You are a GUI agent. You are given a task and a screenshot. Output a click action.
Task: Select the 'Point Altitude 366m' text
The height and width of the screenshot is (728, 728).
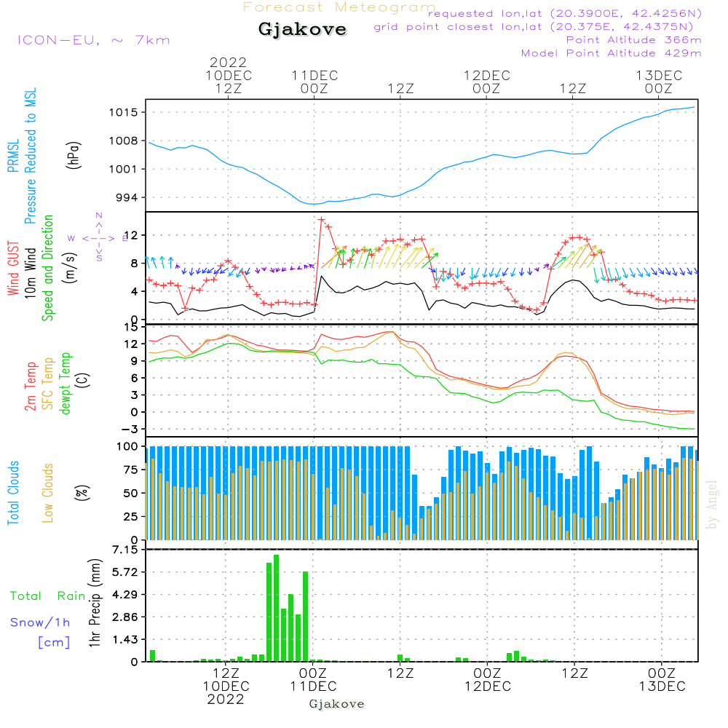click(x=634, y=40)
